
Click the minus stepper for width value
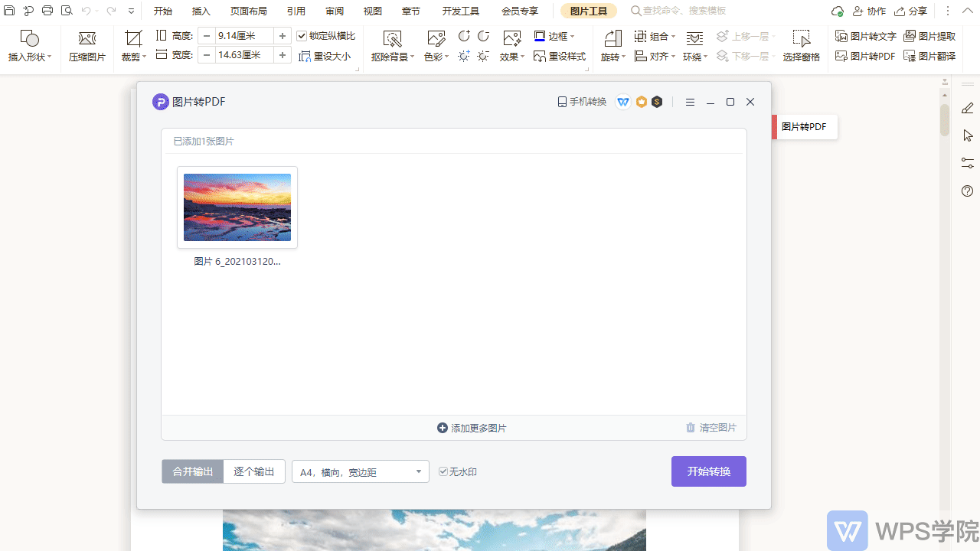coord(207,55)
